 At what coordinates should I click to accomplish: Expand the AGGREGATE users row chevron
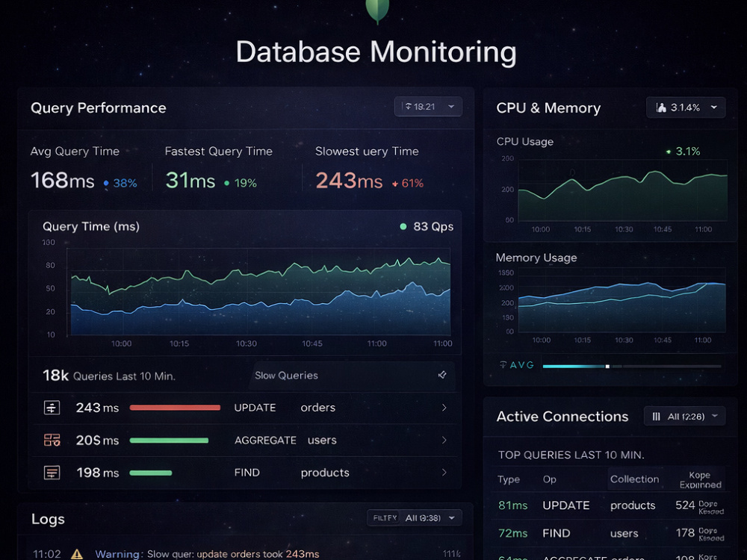[x=444, y=440]
